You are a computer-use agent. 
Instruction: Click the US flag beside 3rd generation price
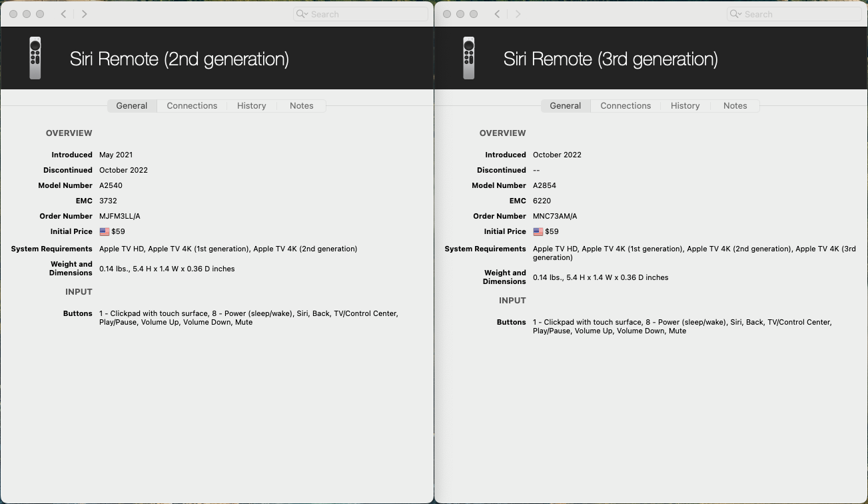[x=538, y=231]
